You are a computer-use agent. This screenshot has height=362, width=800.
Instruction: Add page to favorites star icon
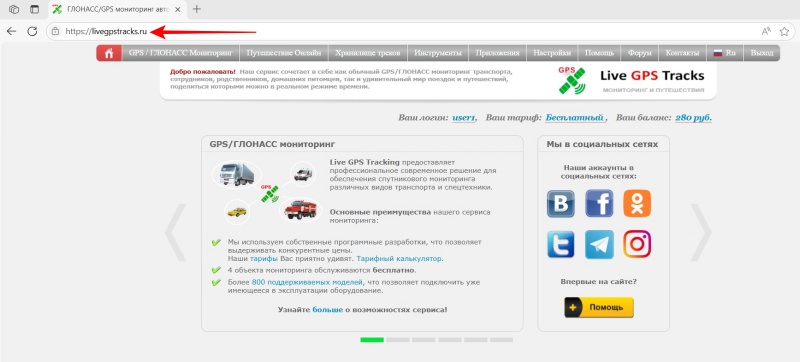784,32
